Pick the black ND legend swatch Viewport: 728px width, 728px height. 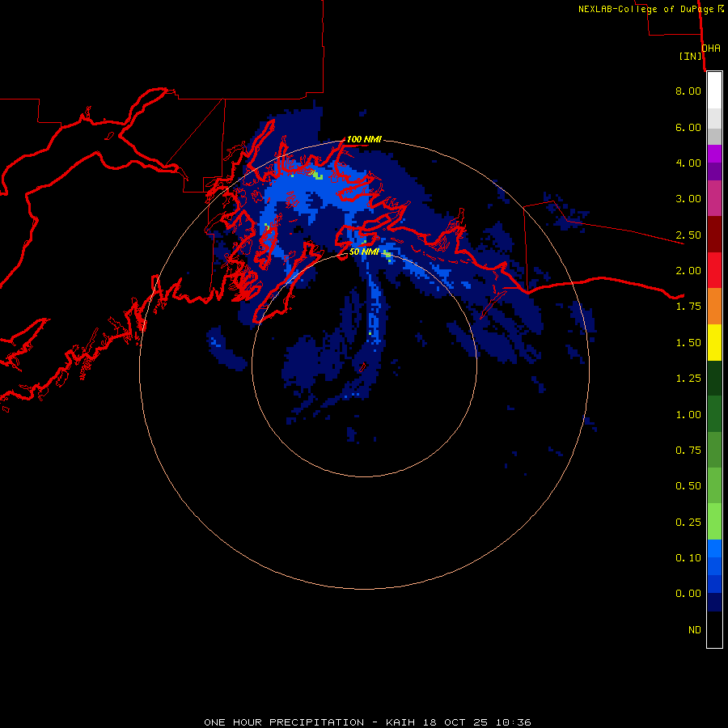(714, 629)
